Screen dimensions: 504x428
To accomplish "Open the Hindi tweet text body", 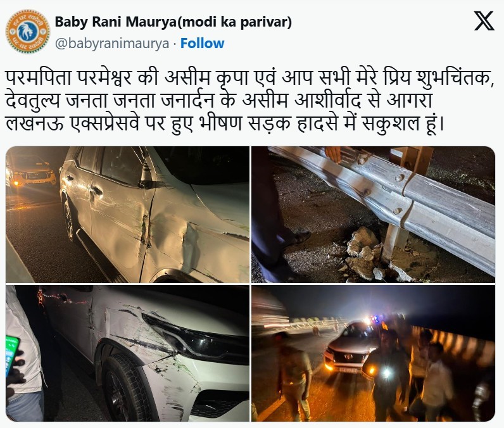I will [x=249, y=100].
